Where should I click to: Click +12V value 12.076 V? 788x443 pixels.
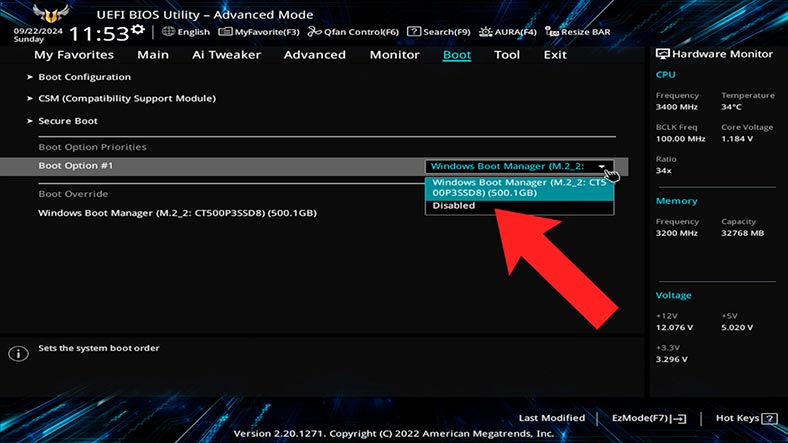[674, 327]
